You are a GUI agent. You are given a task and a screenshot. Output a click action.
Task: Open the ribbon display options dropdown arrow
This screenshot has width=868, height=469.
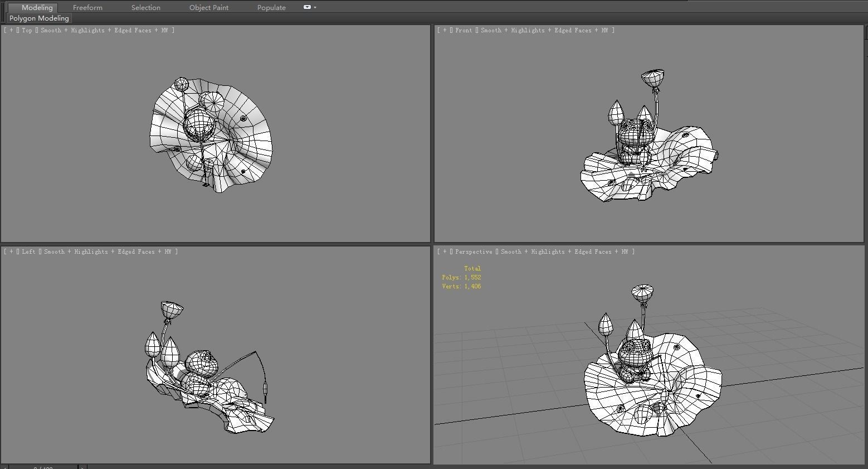315,7
